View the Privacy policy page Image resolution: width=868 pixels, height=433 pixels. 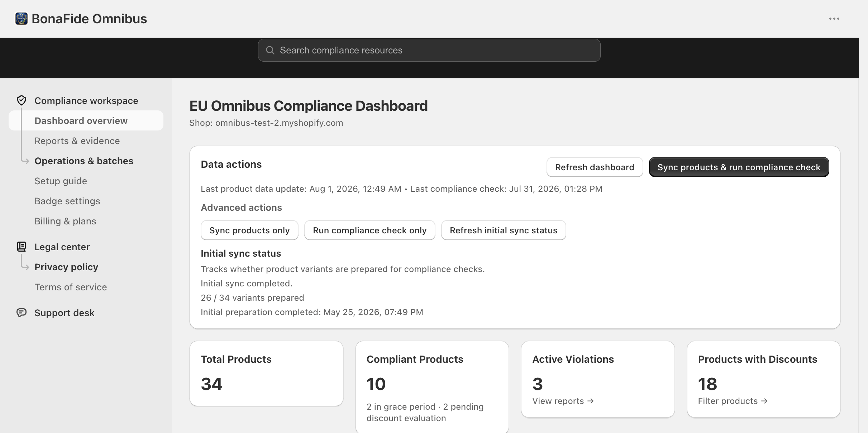66,267
